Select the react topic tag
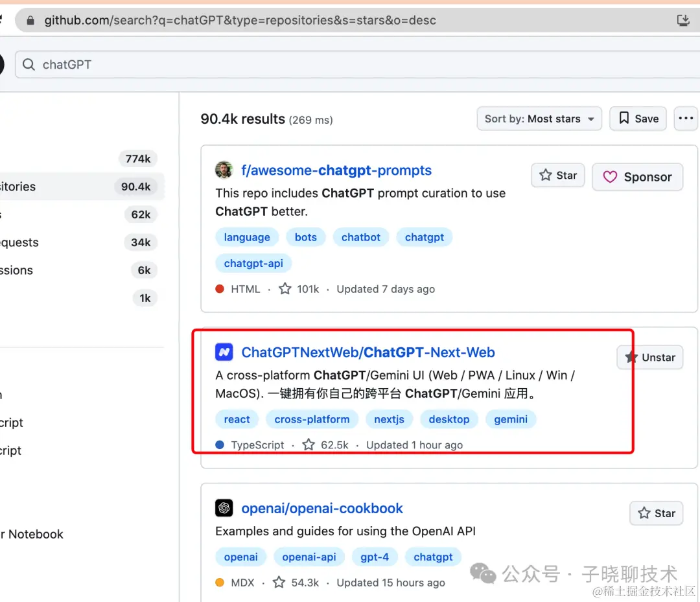Viewport: 700px width, 602px height. [x=237, y=419]
